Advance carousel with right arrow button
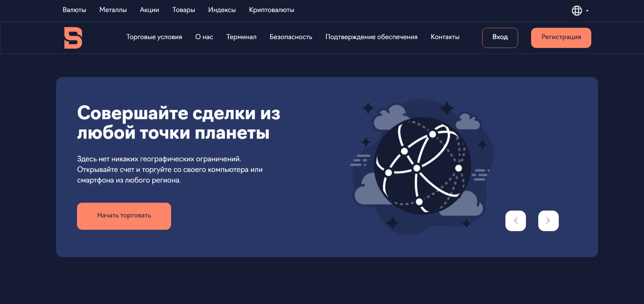Screen dimensions: 644x304 tap(548, 221)
